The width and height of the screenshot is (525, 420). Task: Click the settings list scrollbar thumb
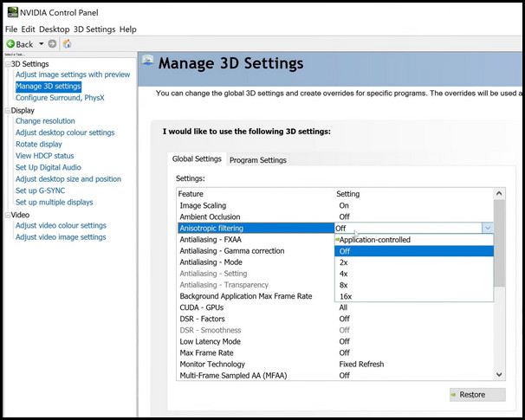point(499,243)
